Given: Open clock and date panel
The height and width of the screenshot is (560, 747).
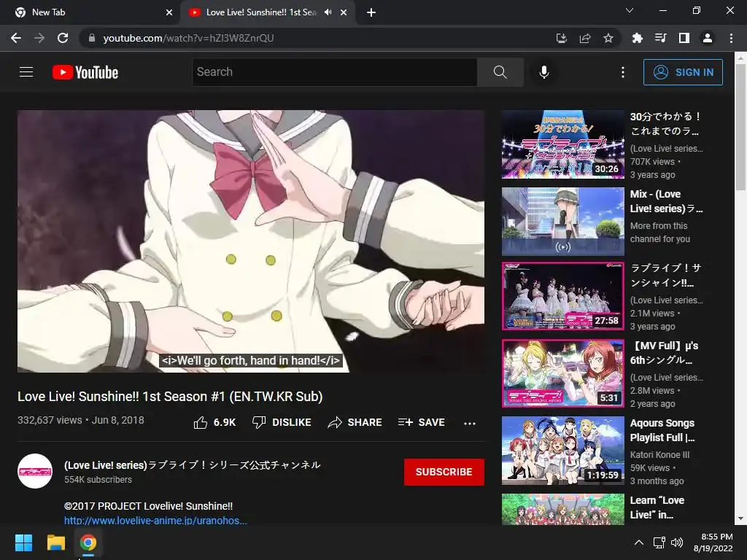Looking at the screenshot, I should [x=714, y=542].
